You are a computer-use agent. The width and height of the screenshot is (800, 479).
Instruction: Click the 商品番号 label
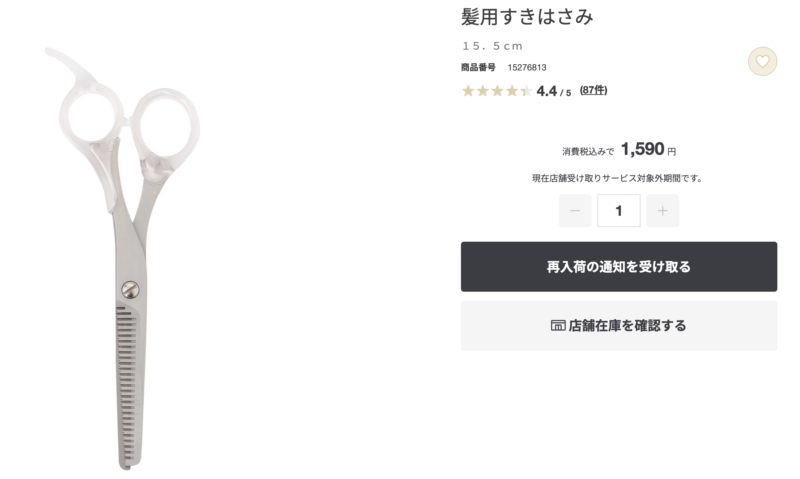pyautogui.click(x=478, y=67)
